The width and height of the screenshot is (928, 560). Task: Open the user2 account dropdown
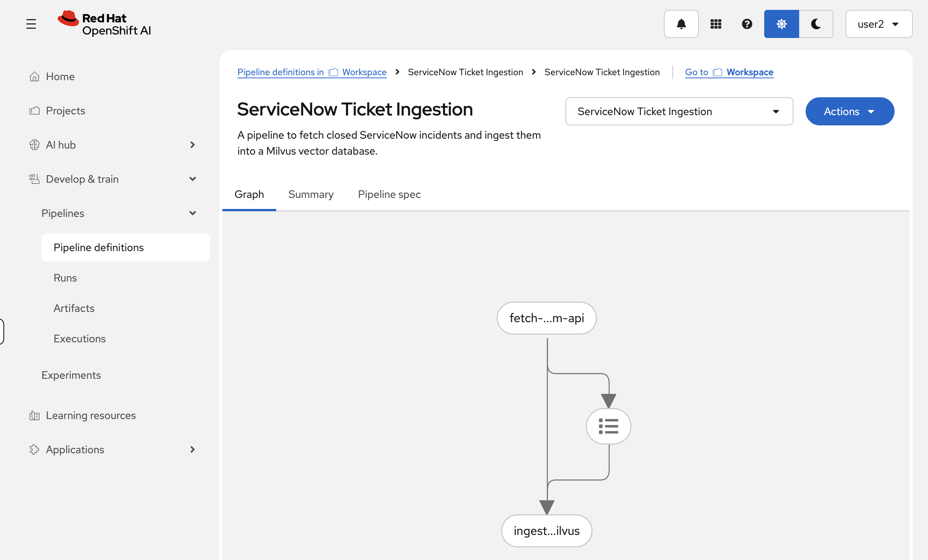click(878, 24)
